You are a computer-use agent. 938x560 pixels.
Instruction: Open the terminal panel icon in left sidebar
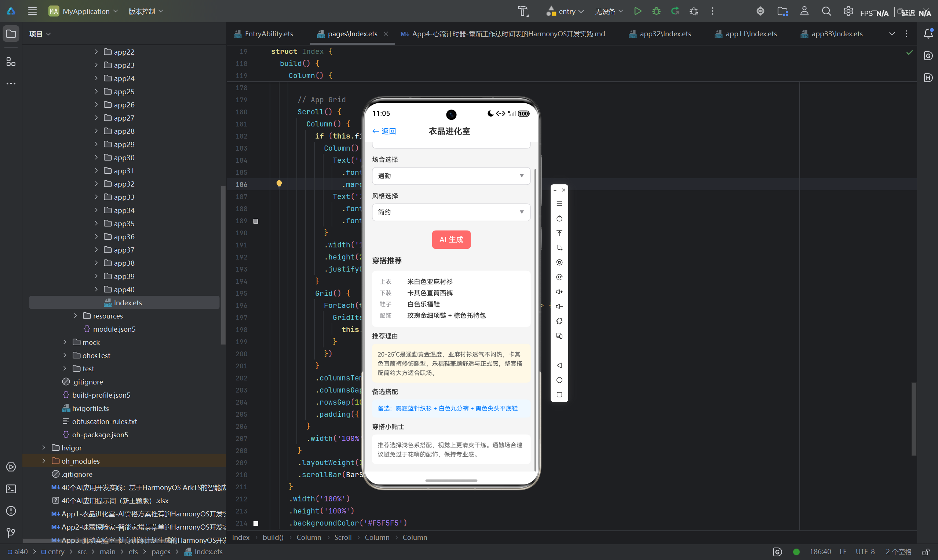tap(11, 489)
